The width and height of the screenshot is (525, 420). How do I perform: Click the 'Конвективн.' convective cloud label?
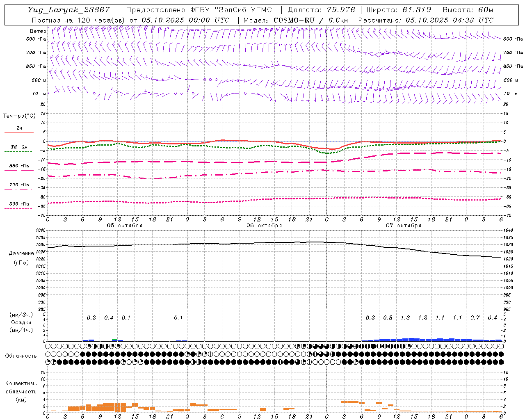coord(21,383)
